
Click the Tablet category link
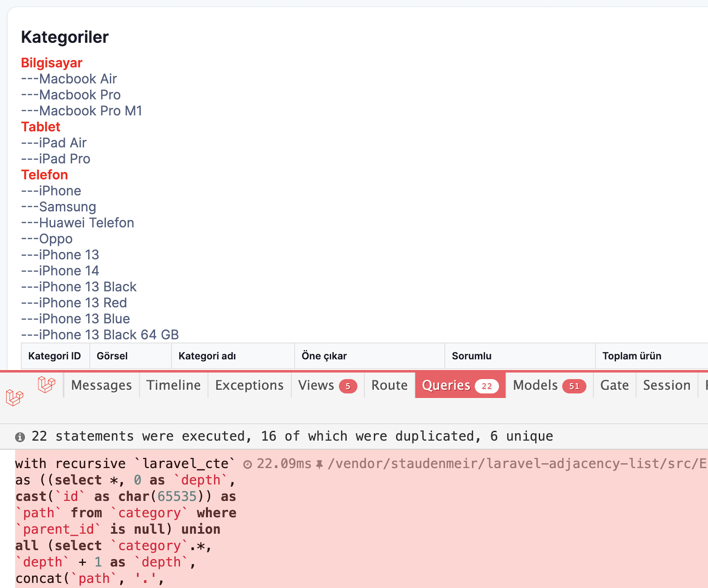41,127
